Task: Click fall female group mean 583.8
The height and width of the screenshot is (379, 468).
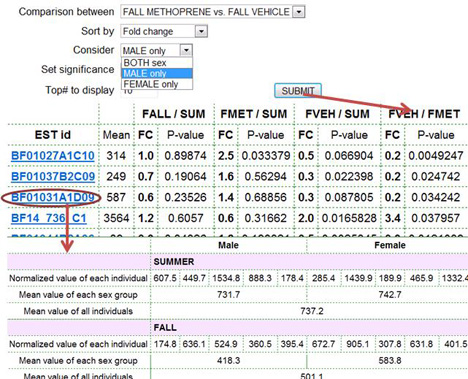Action: pos(390,361)
